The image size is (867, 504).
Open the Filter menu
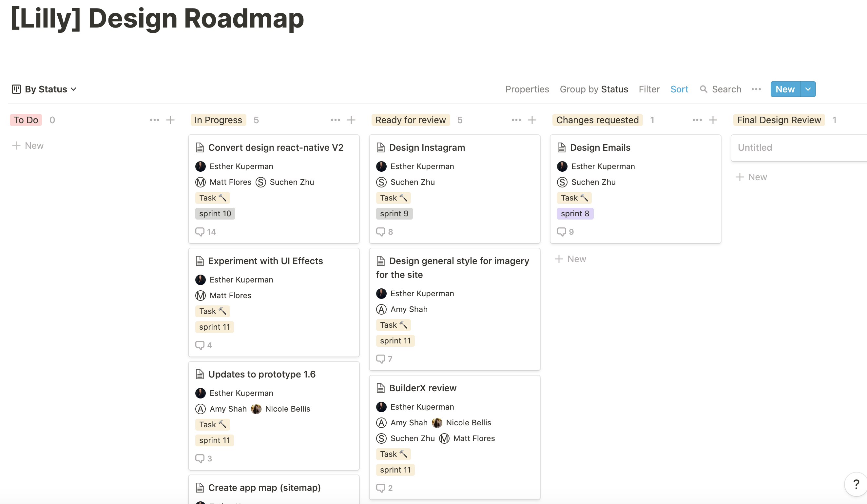pyautogui.click(x=649, y=89)
